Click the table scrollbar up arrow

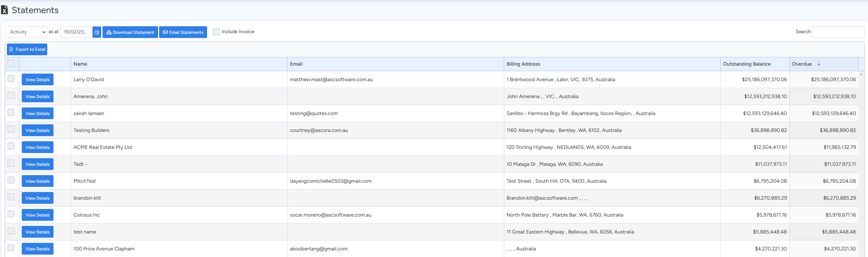pos(861,74)
